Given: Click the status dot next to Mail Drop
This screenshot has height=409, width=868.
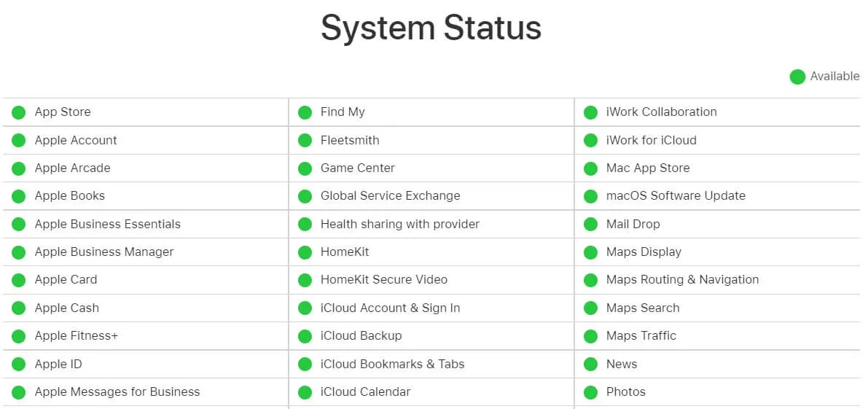Looking at the screenshot, I should coord(591,225).
